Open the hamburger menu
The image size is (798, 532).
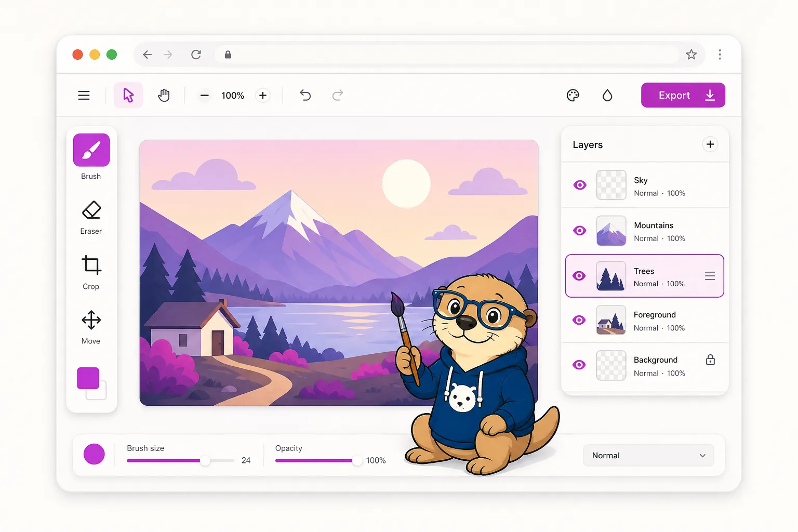[x=84, y=95]
